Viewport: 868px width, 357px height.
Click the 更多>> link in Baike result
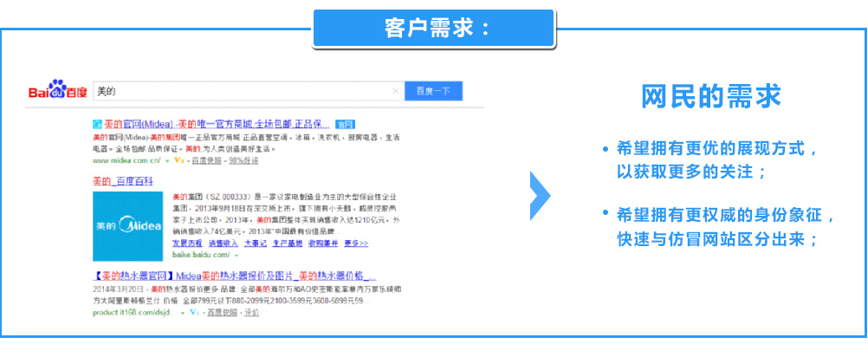(x=357, y=243)
